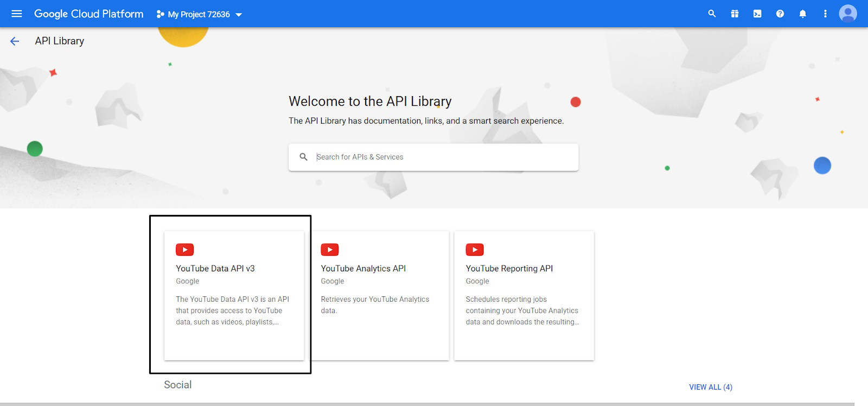The width and height of the screenshot is (868, 406).
Task: Click the API Library subtitle about documentation and links
Action: tap(426, 120)
